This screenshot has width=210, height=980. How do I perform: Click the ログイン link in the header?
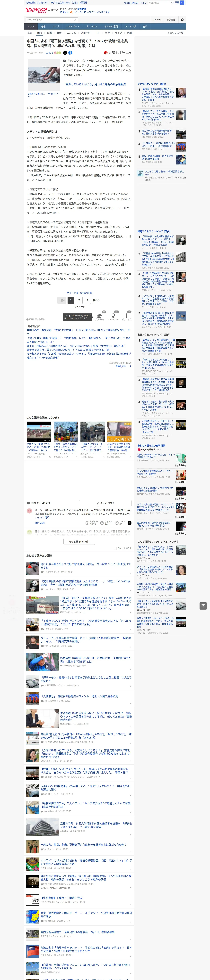[x=64, y=12]
